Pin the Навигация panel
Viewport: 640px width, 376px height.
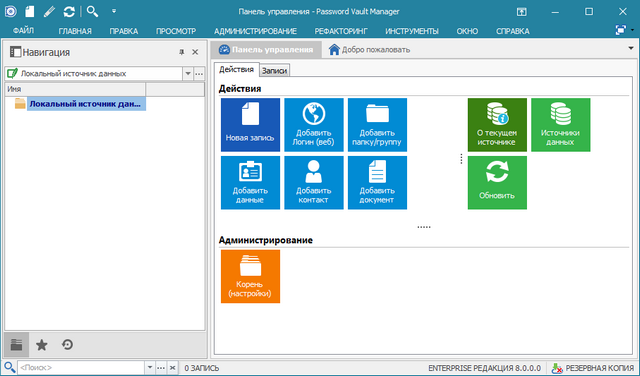[182, 52]
